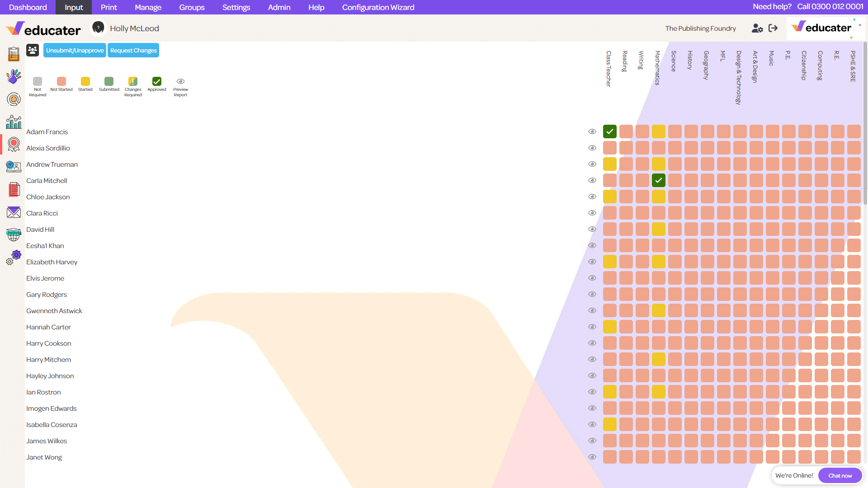
Task: Click the Unsubmit/Unapprove button
Action: click(75, 50)
